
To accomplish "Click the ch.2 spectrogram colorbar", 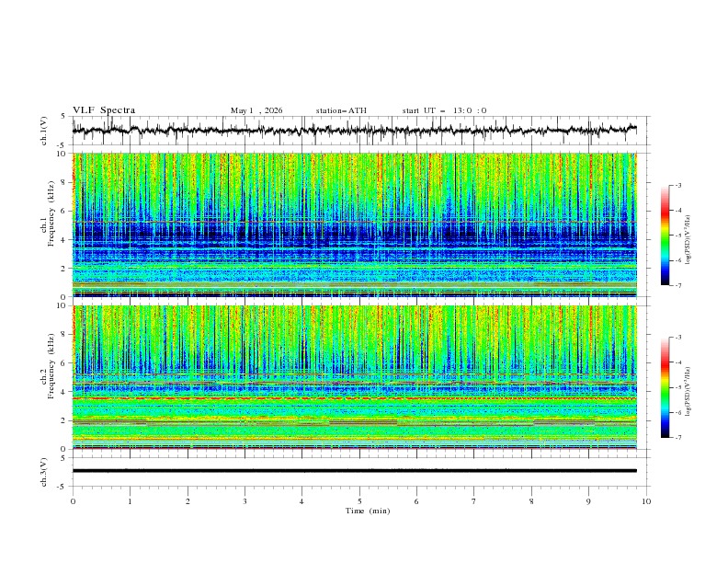I will pos(665,387).
